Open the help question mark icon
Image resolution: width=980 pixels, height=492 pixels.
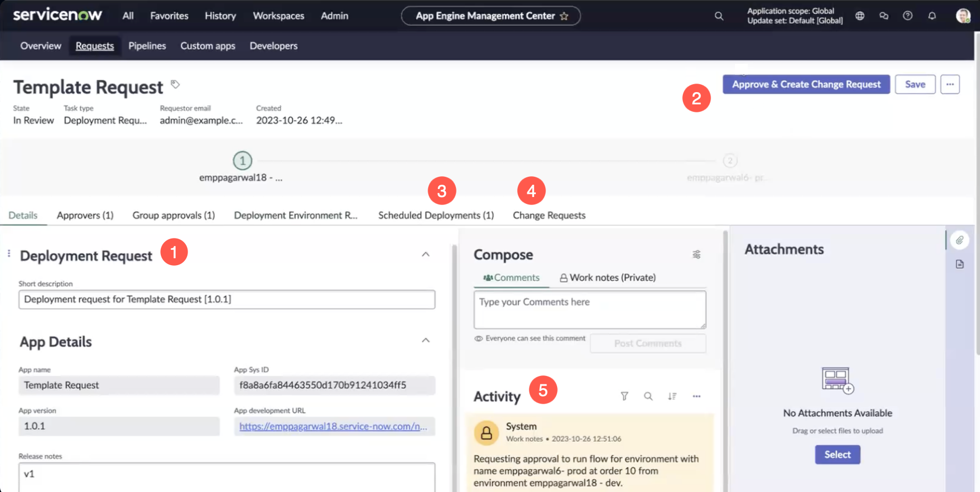908,16
